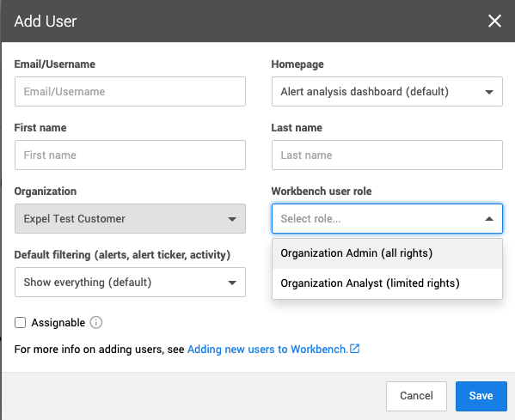Choose Organization Analyst (limited rights) role
Screen dimensions: 515x420
click(387, 283)
